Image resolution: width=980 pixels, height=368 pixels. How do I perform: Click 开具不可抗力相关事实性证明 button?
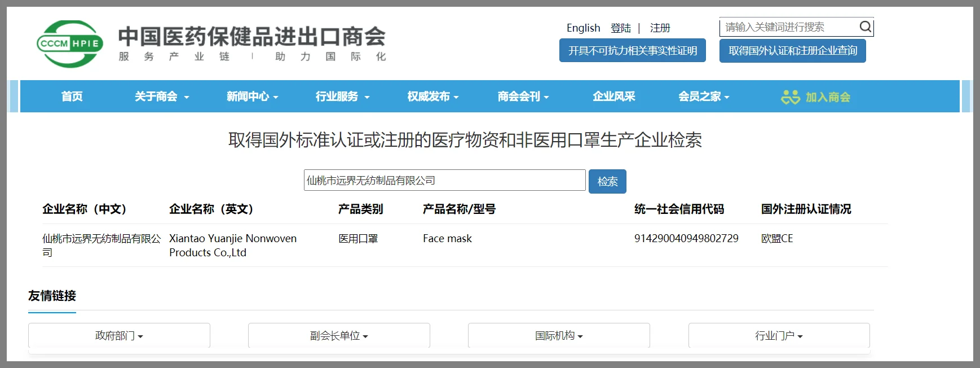click(632, 51)
